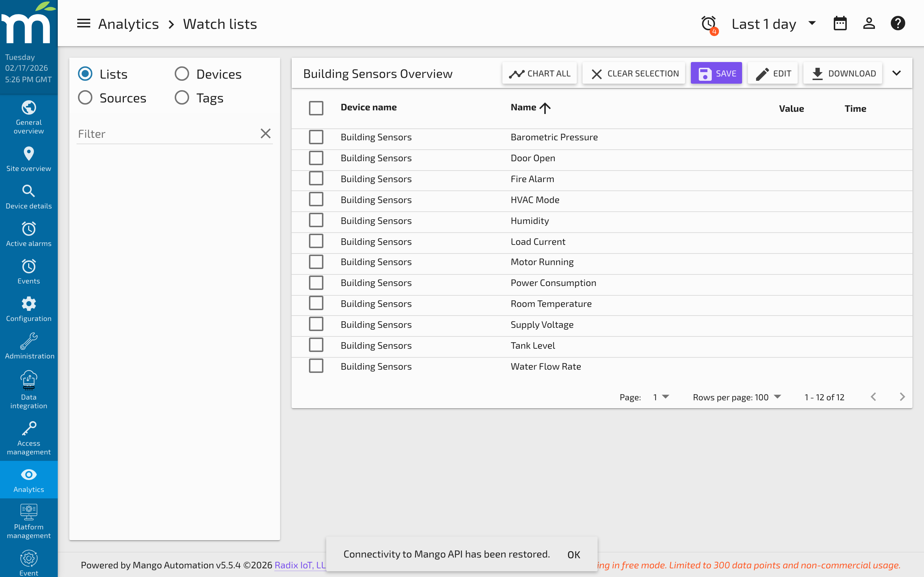Open the Site overview panel
924x577 pixels.
point(29,158)
